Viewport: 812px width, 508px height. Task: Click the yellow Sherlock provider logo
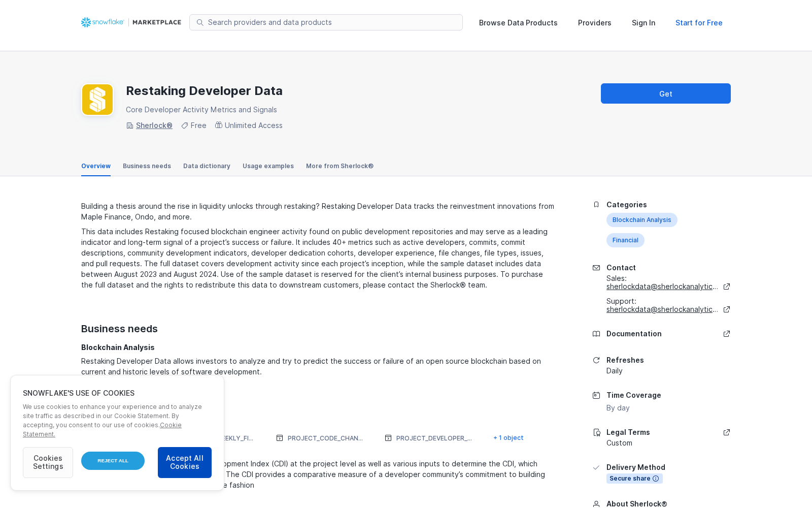pos(97,100)
